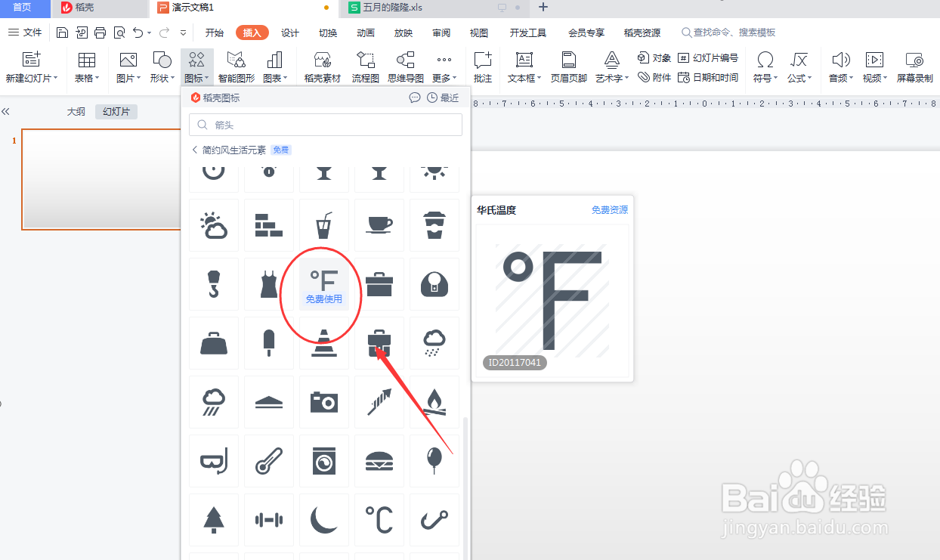The width and height of the screenshot is (940, 560).
Task: Open the feedback chat bubble in 稻壳图标 panel
Action: [415, 97]
